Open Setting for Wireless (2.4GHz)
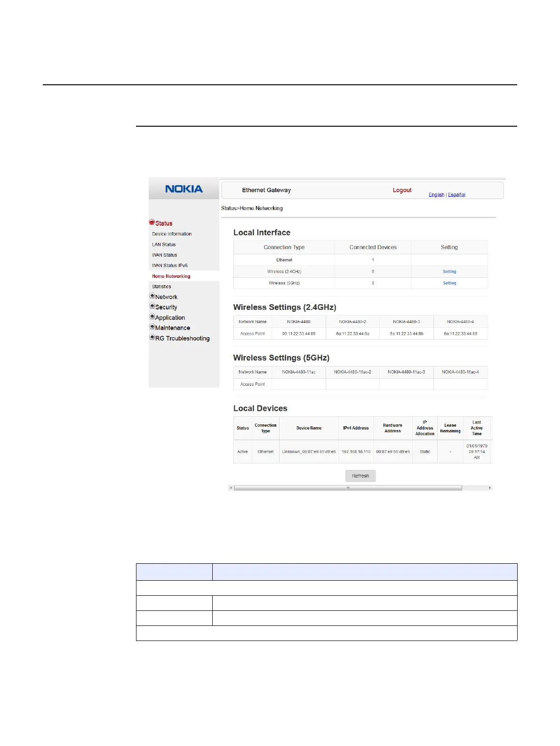 pos(449,272)
